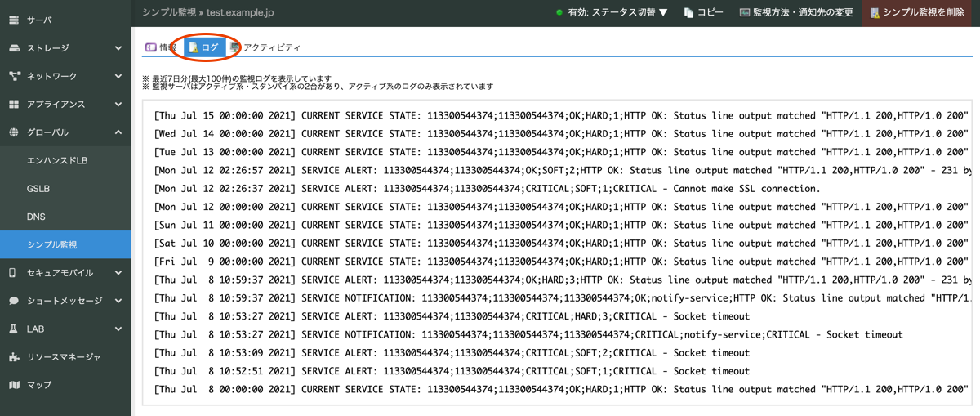This screenshot has width=980, height=416.
Task: Switch to the 情報 tab
Action: (161, 47)
